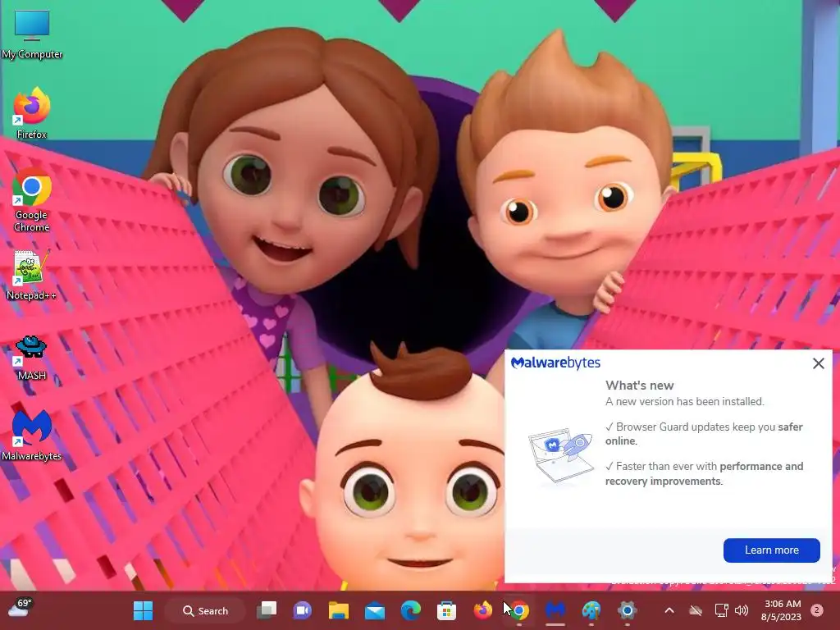Open the notification center badge

[817, 610]
